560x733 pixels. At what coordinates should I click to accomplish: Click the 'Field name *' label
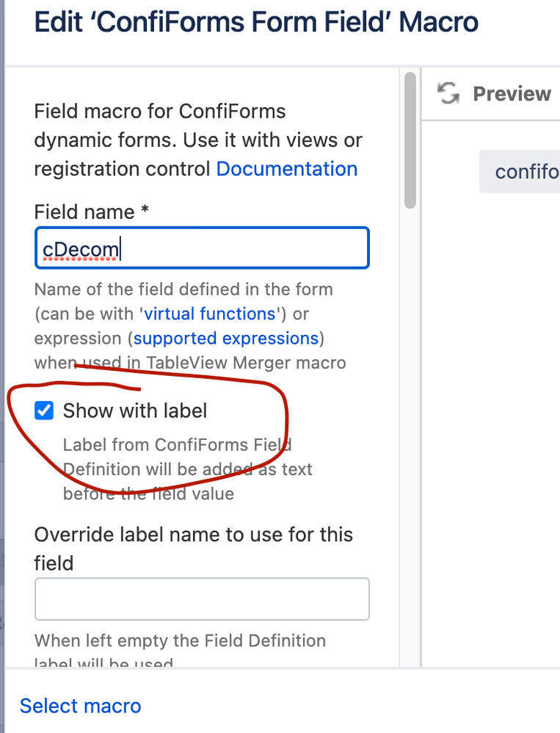(x=92, y=212)
